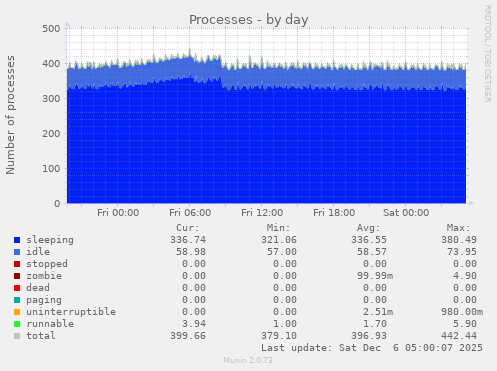Click the 'Fri 00:00' x-axis label
This screenshot has width=497, height=371.
coord(118,213)
